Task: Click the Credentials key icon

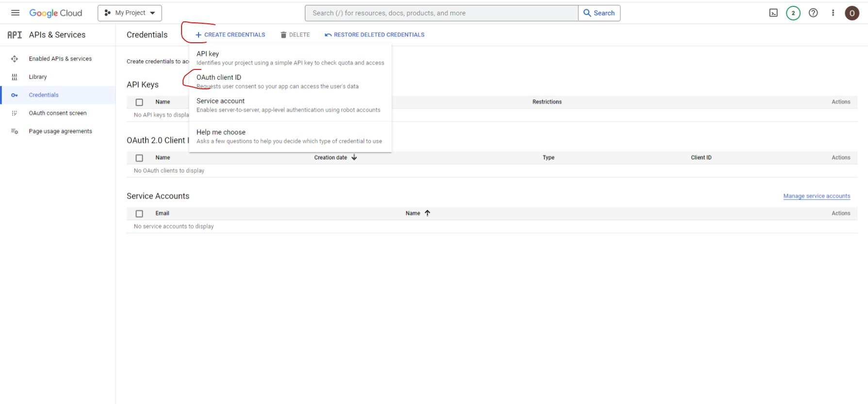Action: click(x=15, y=95)
